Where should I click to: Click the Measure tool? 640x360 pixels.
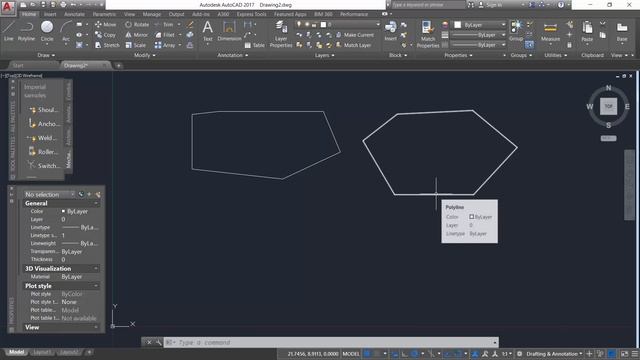pos(550,32)
